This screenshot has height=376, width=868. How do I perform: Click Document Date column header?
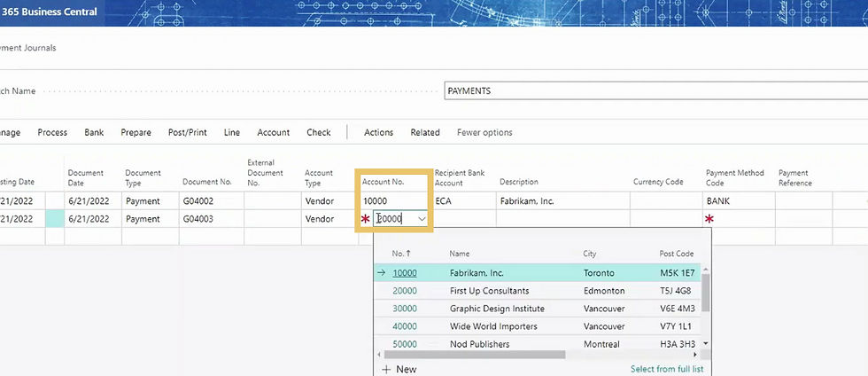(x=86, y=177)
